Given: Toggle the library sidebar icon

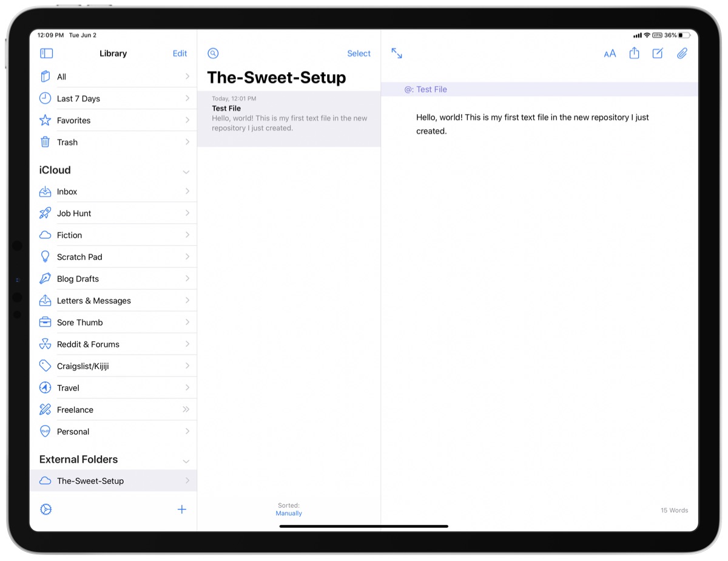Looking at the screenshot, I should point(46,53).
